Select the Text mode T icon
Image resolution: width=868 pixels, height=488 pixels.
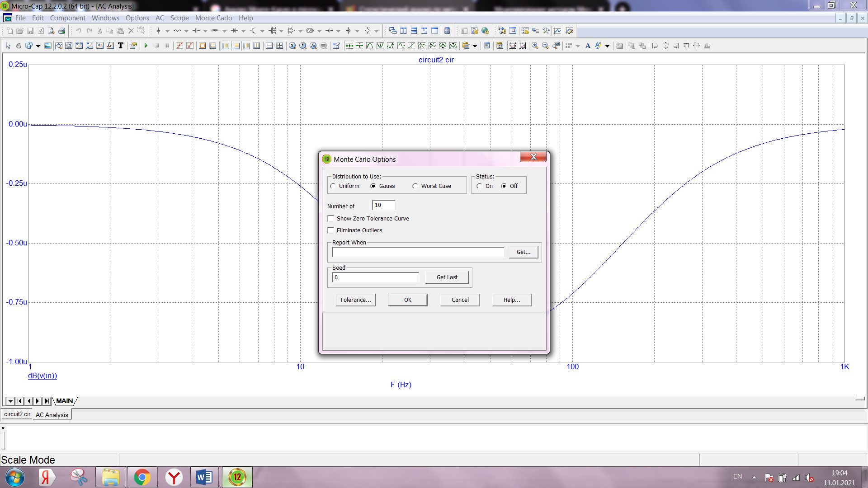121,46
